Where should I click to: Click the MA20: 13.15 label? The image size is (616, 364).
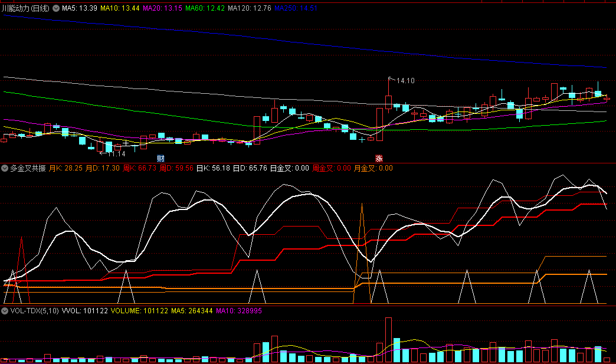(x=163, y=8)
